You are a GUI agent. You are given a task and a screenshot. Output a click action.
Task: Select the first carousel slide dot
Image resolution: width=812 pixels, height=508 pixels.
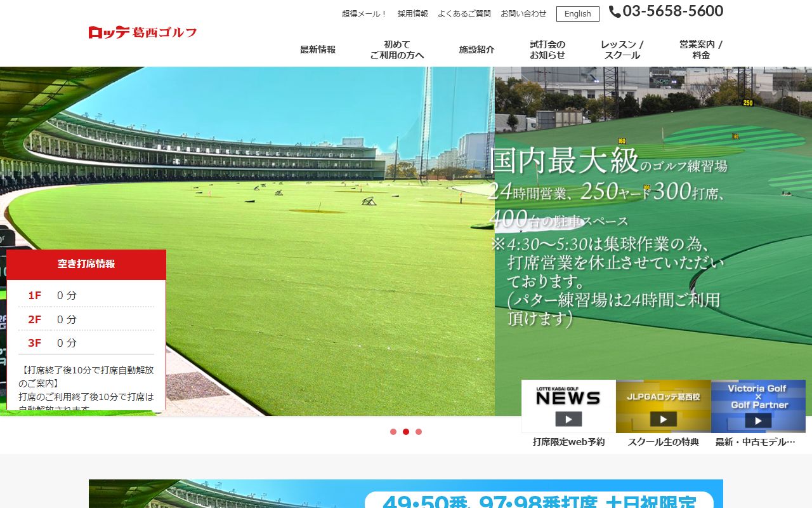click(393, 432)
